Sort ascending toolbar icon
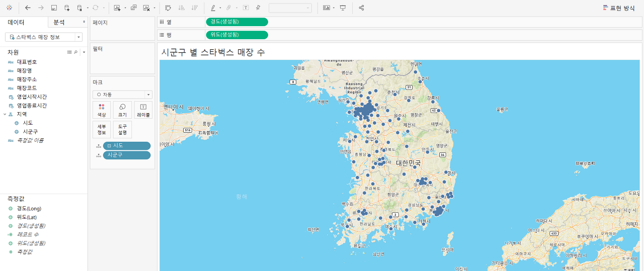644x271 pixels. pos(182,8)
